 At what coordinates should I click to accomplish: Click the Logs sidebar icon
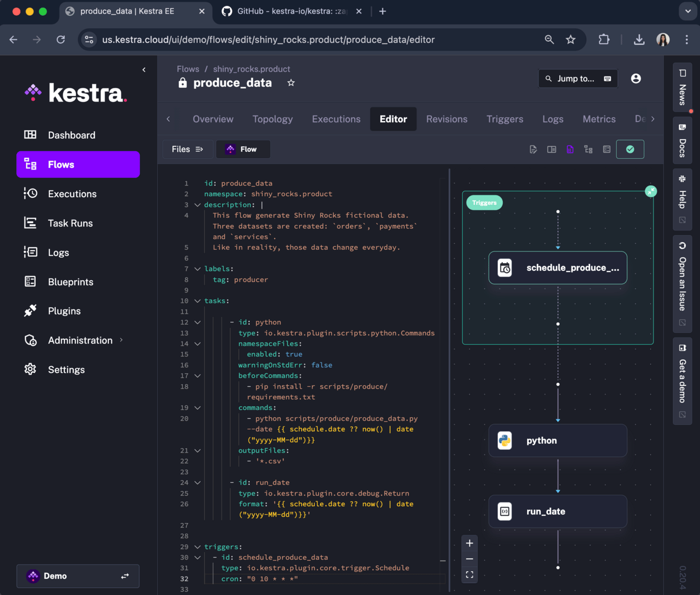point(30,252)
